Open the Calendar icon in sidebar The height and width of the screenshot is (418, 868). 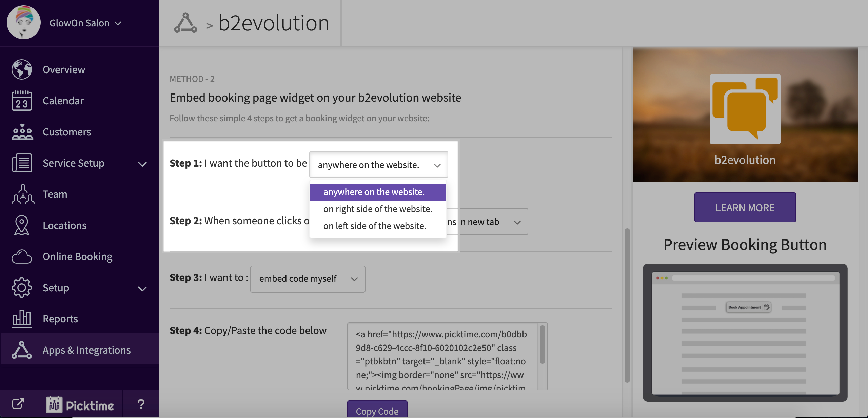(22, 101)
